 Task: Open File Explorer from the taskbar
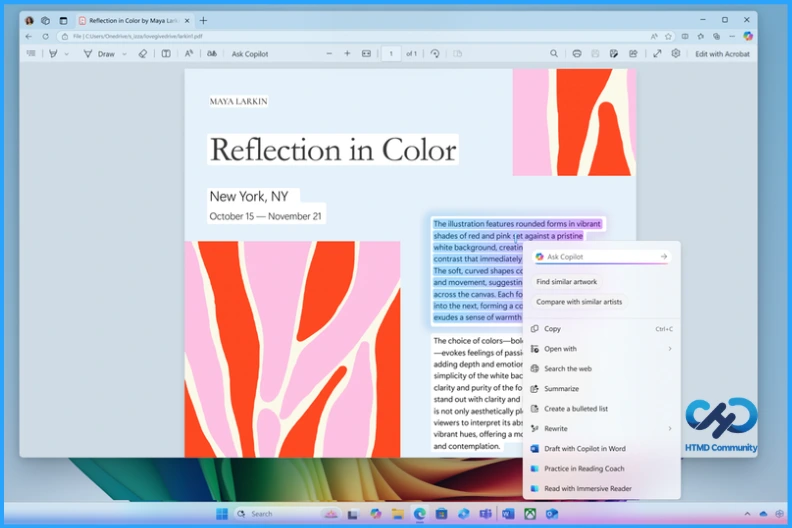click(398, 514)
